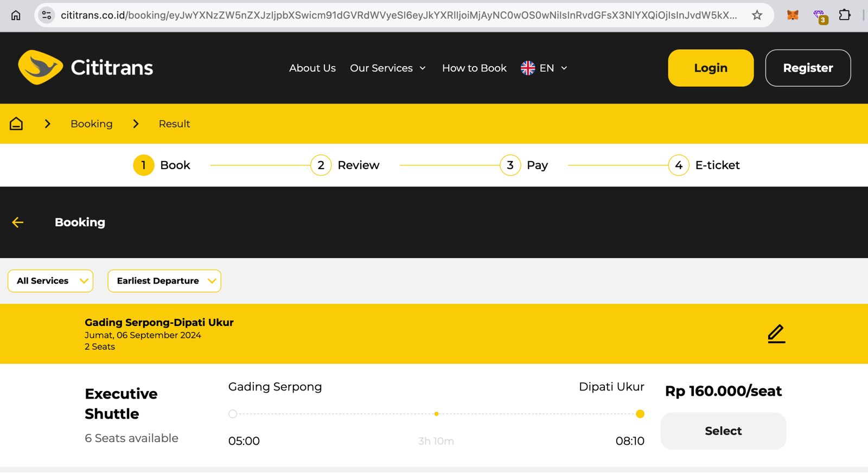Open the EN language selector
The width and height of the screenshot is (868, 474).
(x=544, y=68)
